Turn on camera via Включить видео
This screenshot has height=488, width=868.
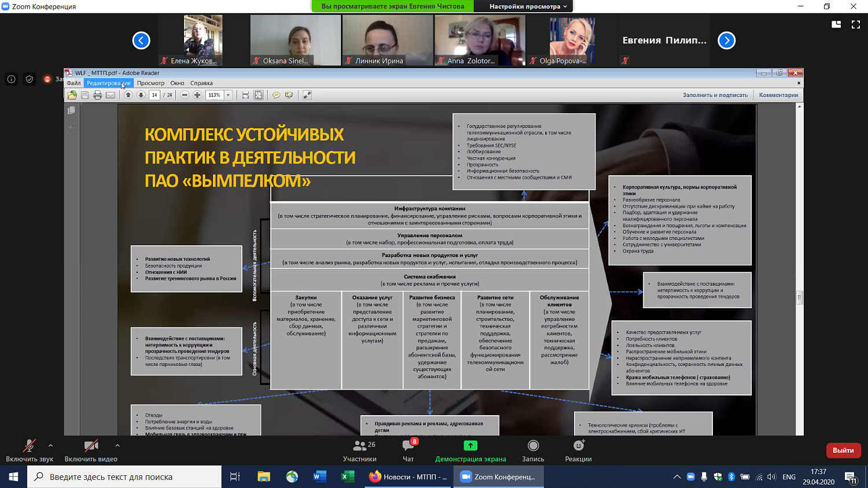91,450
